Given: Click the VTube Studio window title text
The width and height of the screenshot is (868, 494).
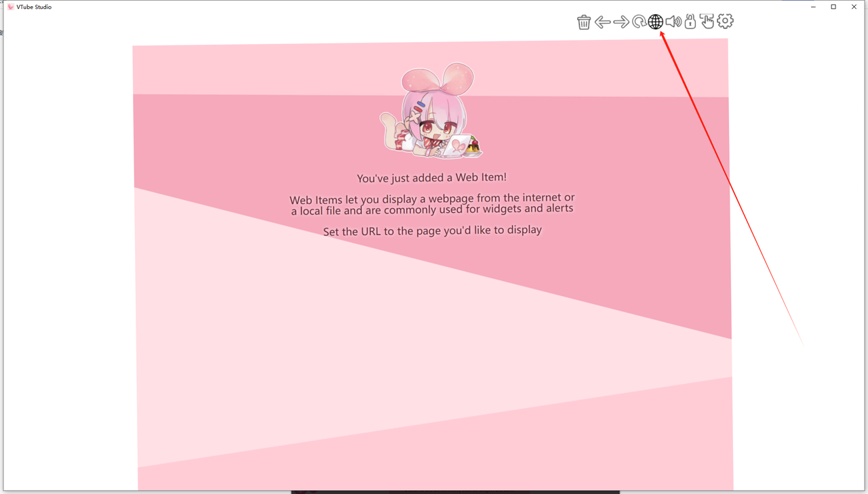Looking at the screenshot, I should point(34,7).
